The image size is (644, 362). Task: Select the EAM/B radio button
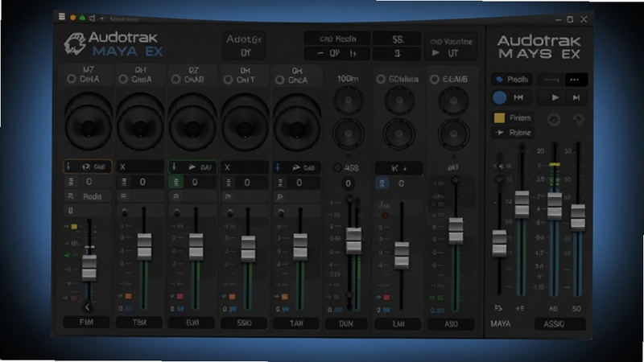tap(434, 79)
